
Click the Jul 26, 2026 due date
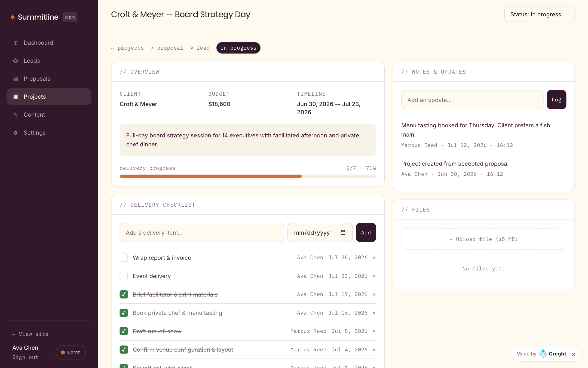[x=348, y=258]
